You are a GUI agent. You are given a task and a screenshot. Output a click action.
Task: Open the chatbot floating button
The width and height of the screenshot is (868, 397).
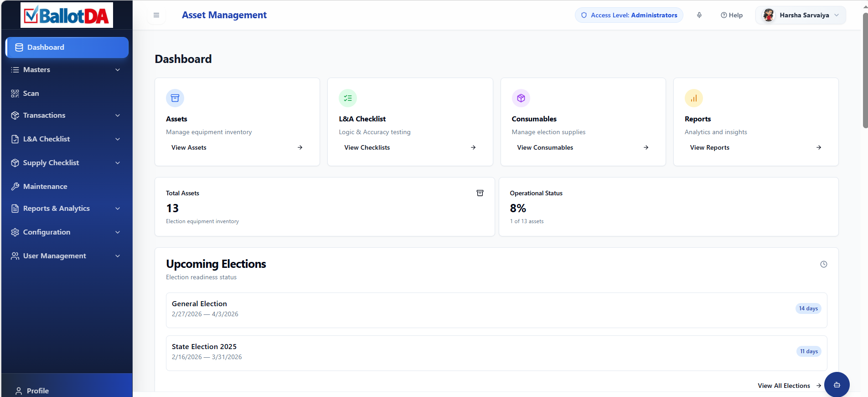tap(837, 385)
